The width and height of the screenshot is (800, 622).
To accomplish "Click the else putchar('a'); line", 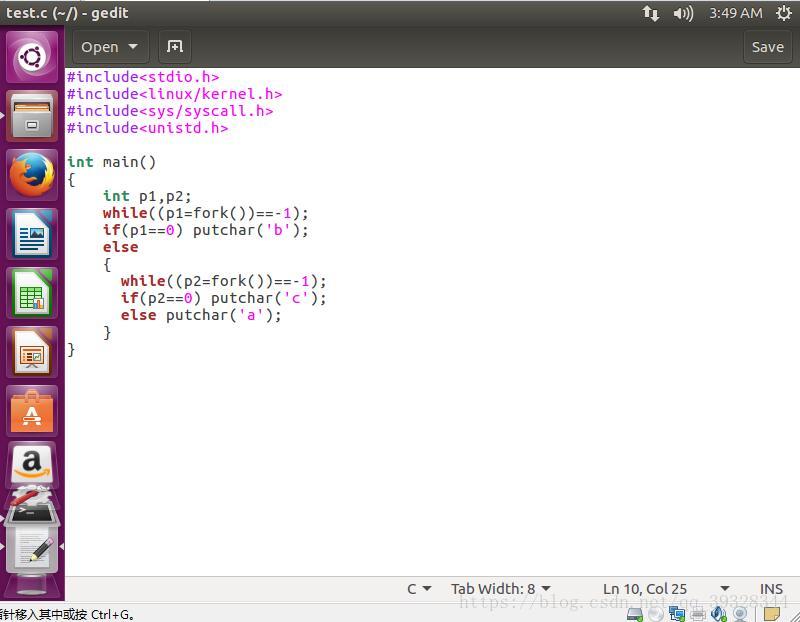I will pos(201,315).
